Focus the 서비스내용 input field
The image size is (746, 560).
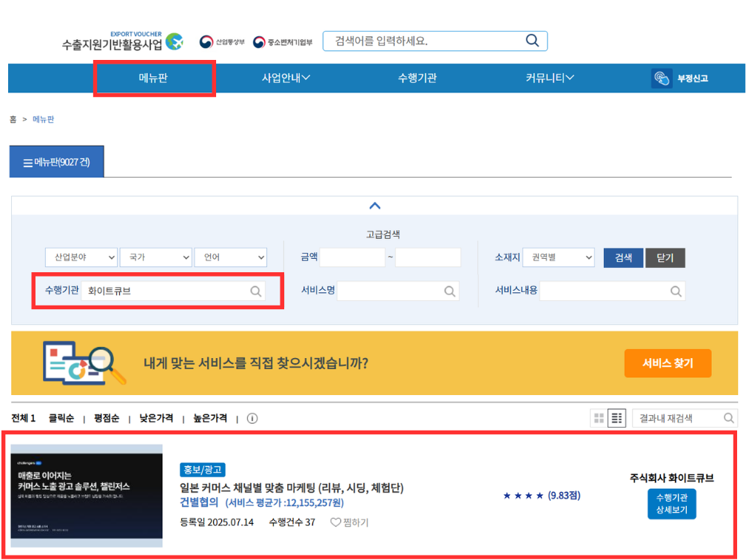(612, 291)
